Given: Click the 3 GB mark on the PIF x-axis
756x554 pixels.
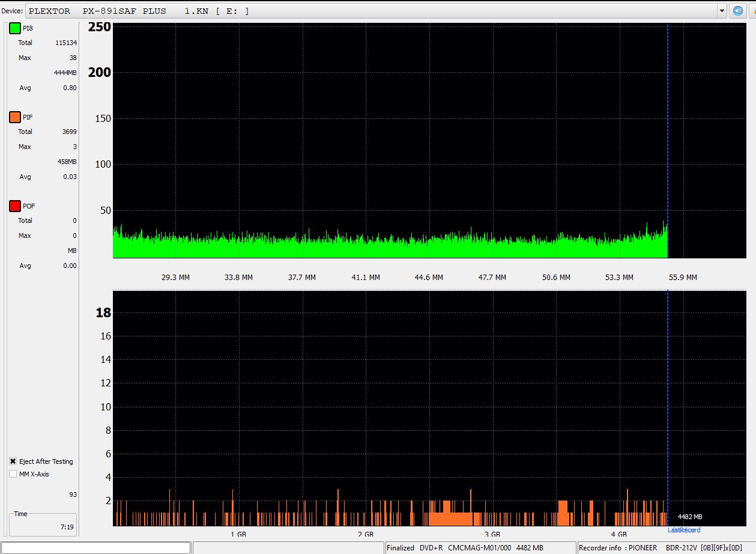Looking at the screenshot, I should coord(492,534).
